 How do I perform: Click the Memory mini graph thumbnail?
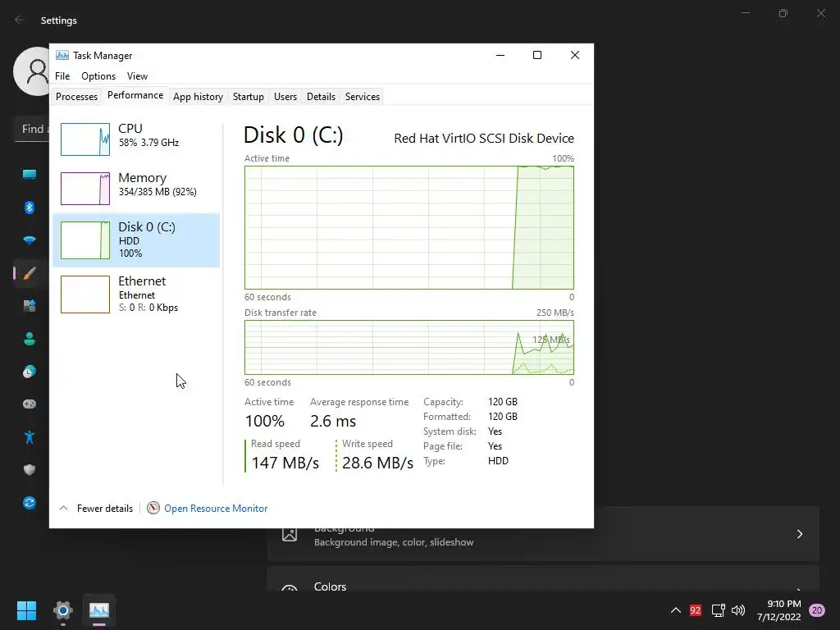tap(85, 189)
